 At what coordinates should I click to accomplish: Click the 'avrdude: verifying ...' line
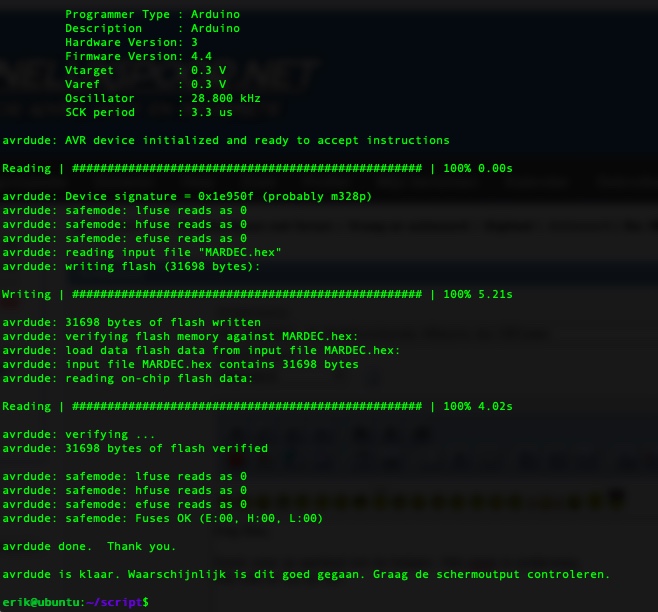pyautogui.click(x=79, y=434)
